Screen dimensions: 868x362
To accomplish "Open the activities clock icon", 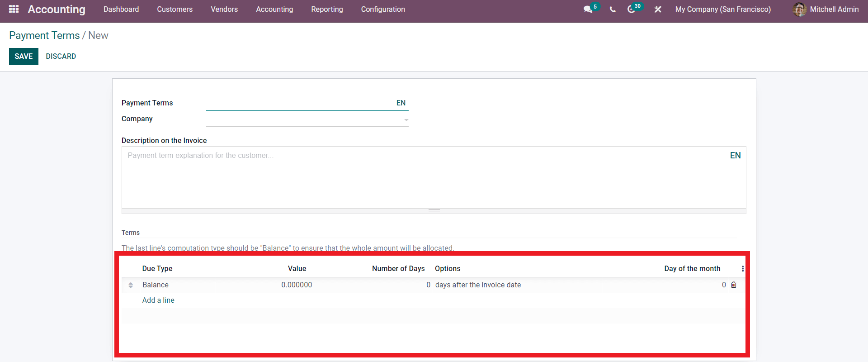I will coord(631,10).
